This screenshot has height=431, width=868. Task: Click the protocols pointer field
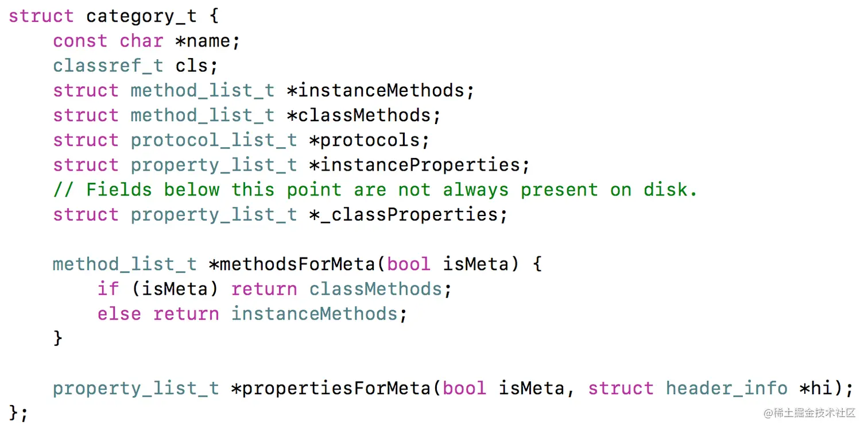[369, 140]
